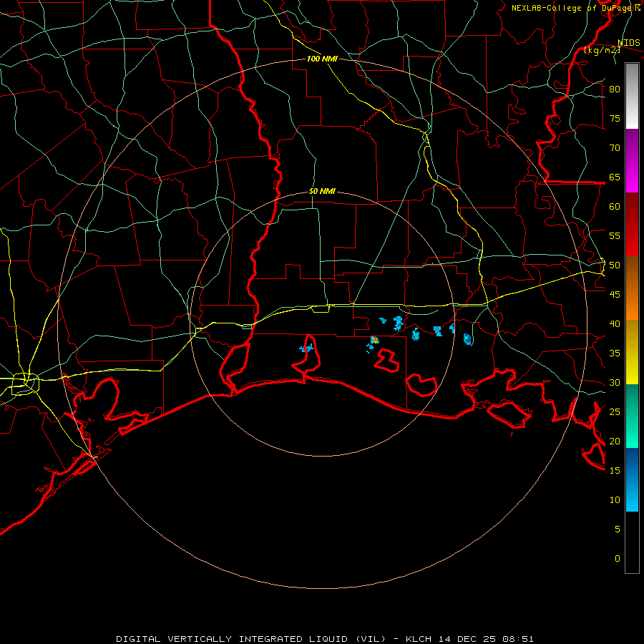Click the 0 value at scale bottom
Screen dimensions: 644x644
point(618,559)
